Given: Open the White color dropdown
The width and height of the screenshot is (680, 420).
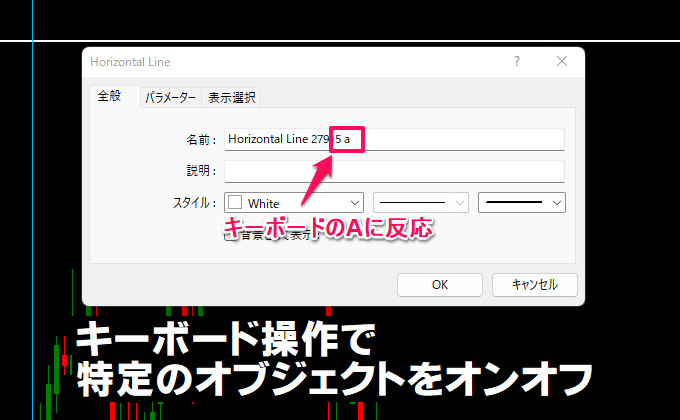Looking at the screenshot, I should coord(294,203).
